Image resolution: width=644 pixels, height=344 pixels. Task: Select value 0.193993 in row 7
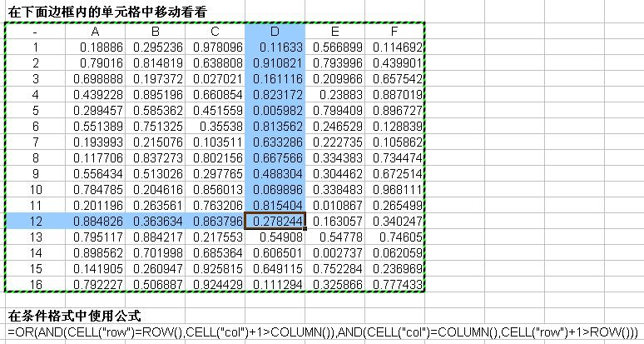click(x=96, y=142)
